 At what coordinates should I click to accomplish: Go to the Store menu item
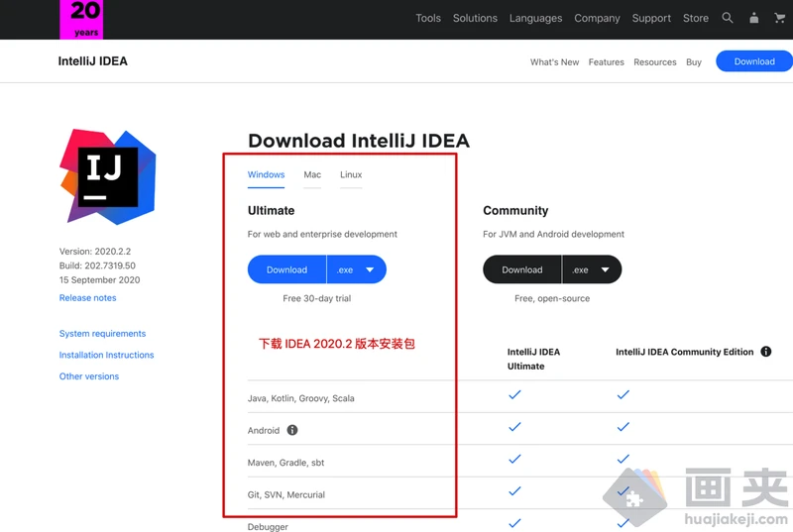(x=696, y=18)
